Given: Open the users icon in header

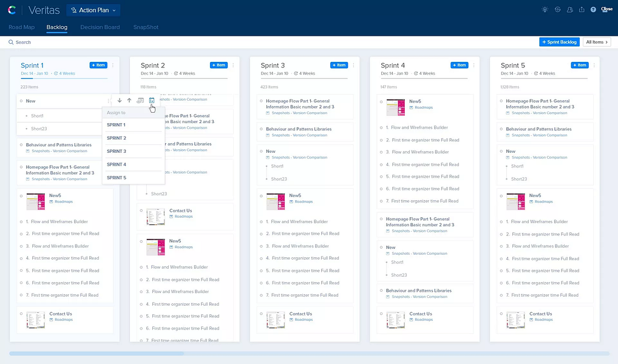Looking at the screenshot, I should (569, 10).
